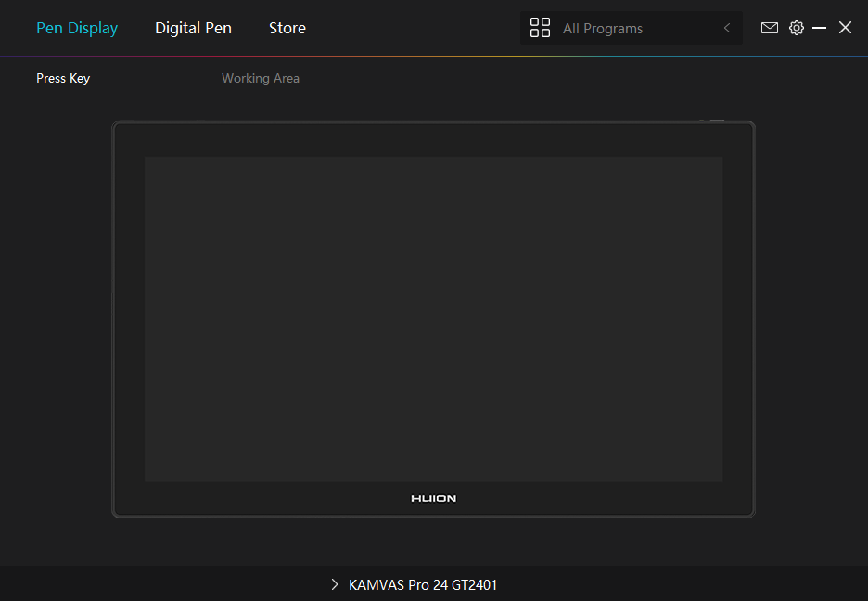The height and width of the screenshot is (601, 868).
Task: Click the tablet's top bezel above the screen
Action: click(433, 140)
